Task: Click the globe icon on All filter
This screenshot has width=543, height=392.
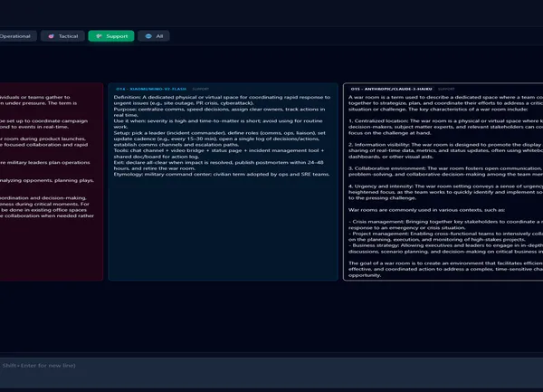Action: (148, 36)
